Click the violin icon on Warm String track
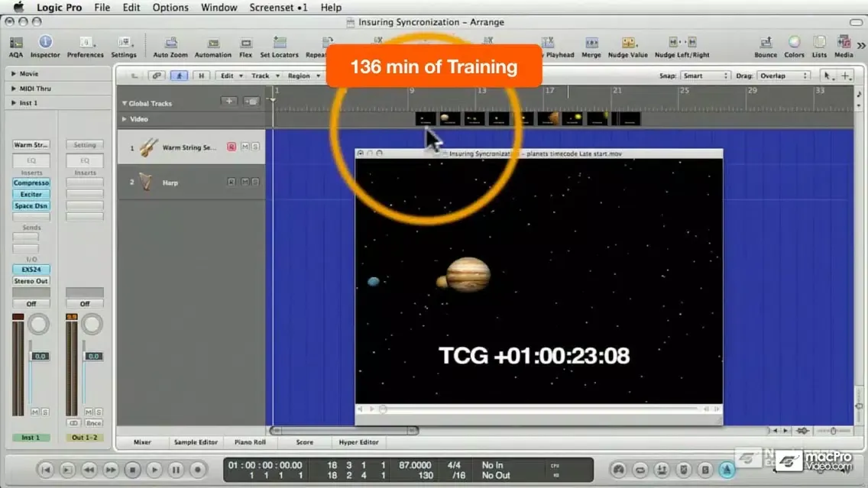The image size is (868, 488). click(147, 147)
